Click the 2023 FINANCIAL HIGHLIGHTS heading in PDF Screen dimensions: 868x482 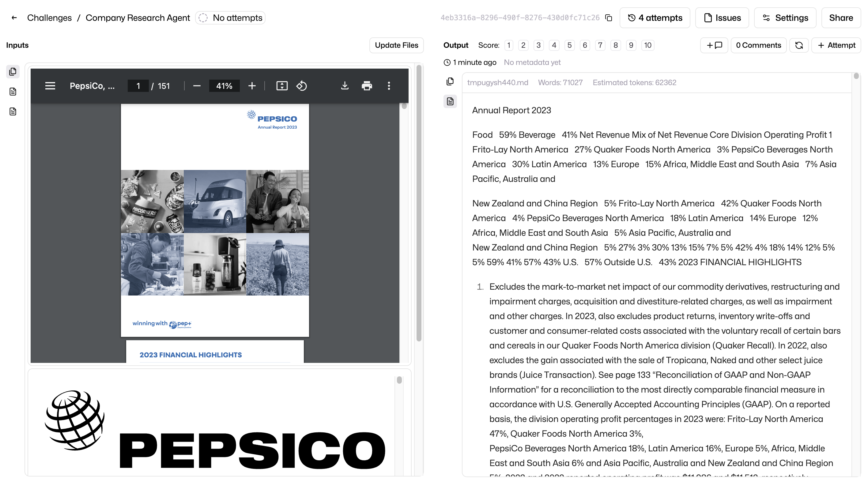tap(191, 355)
